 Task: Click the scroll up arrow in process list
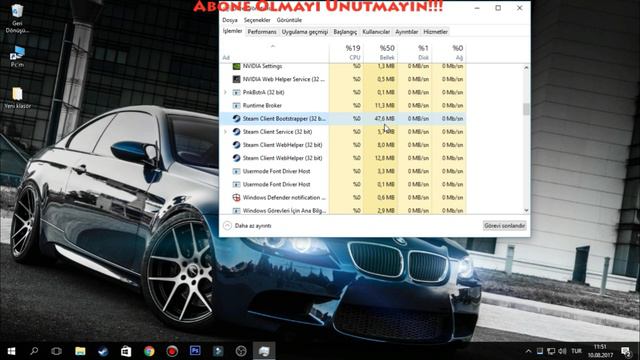pyautogui.click(x=526, y=67)
